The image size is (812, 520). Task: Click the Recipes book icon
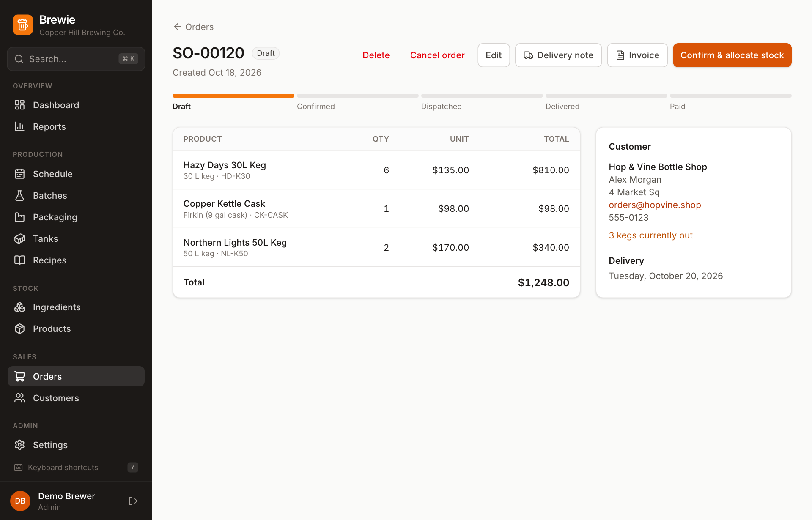pyautogui.click(x=20, y=260)
